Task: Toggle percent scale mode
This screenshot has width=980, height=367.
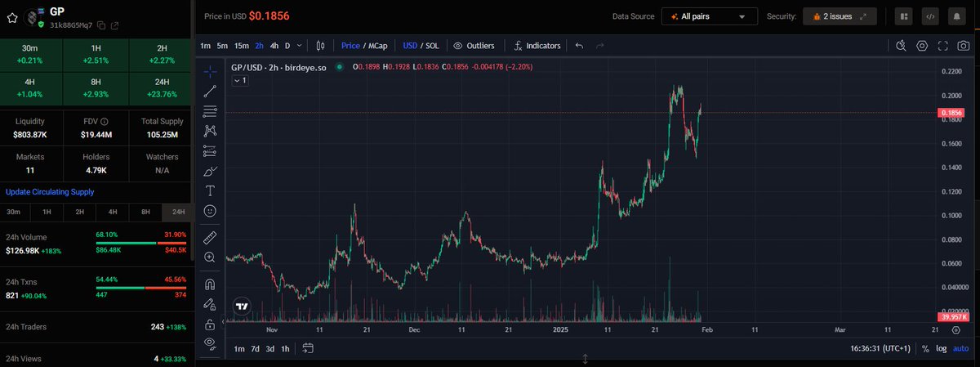Action: pos(925,348)
